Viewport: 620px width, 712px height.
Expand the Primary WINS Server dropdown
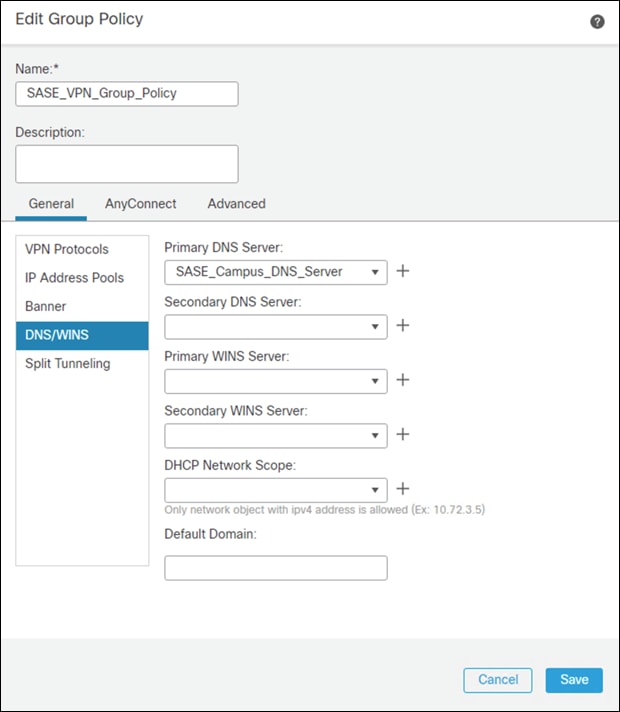point(276,381)
